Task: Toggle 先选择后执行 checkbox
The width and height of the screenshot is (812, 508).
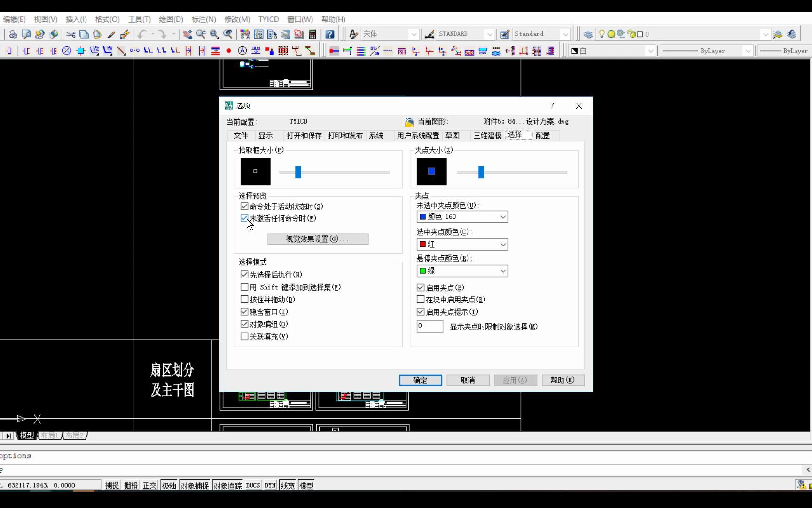Action: pos(244,274)
